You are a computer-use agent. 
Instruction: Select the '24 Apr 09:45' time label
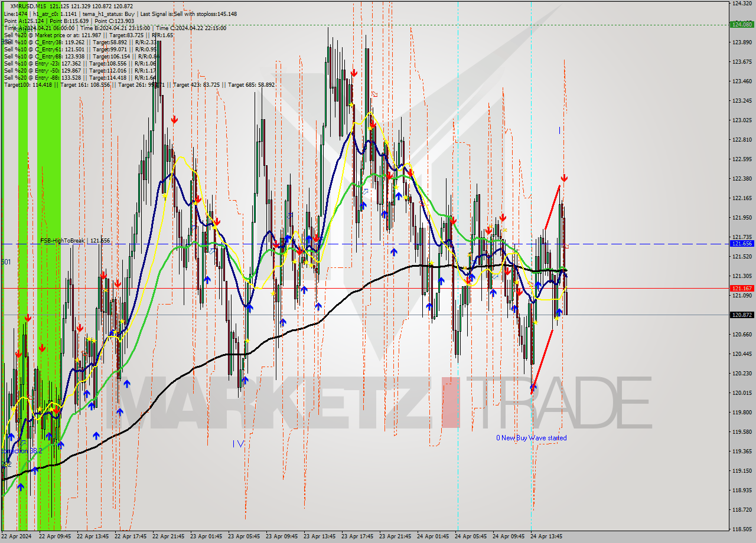pyautogui.click(x=509, y=537)
